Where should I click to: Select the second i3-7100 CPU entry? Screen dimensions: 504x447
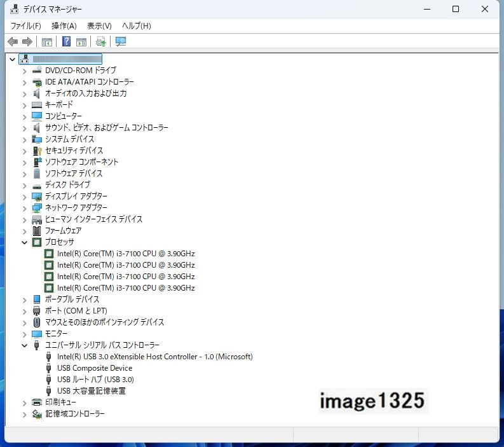tap(126, 265)
